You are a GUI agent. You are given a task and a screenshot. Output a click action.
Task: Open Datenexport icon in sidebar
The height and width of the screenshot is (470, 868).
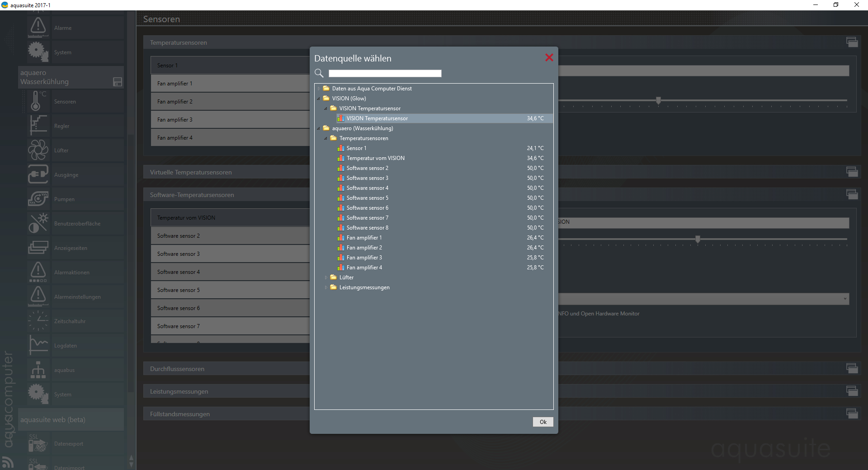[38, 443]
